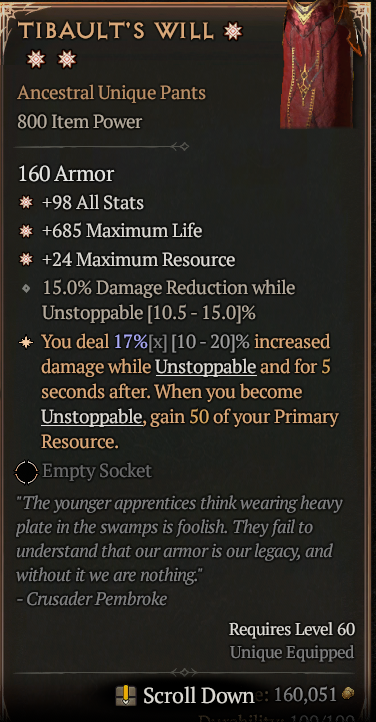Click the underlined Unstoppable keyword after 'damage while'
This screenshot has width=376, height=722.
(x=206, y=367)
